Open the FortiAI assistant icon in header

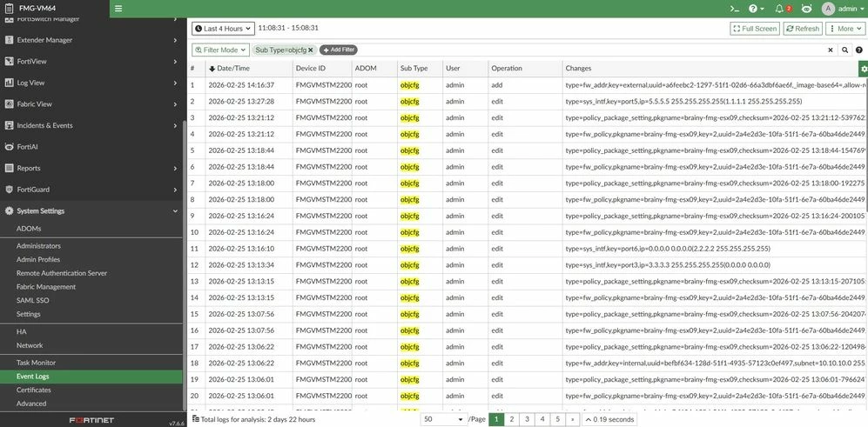pyautogui.click(x=806, y=9)
